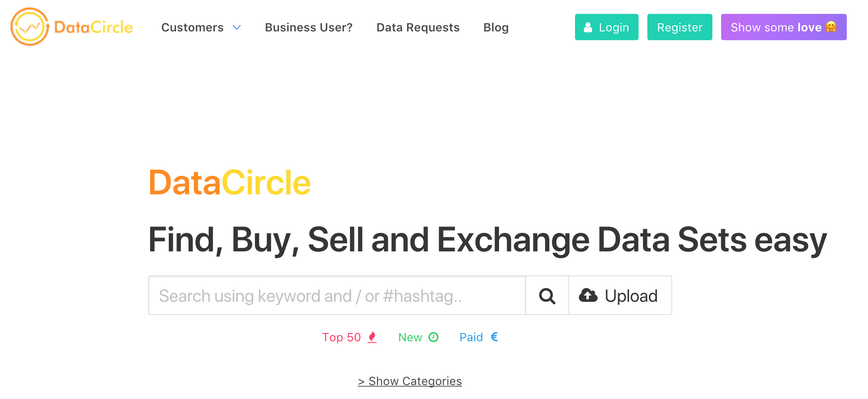Click the Register button
This screenshot has width=868, height=399.
[x=679, y=27]
